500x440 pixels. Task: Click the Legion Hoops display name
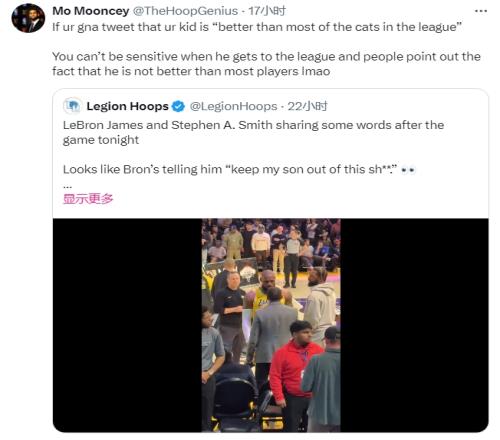127,106
